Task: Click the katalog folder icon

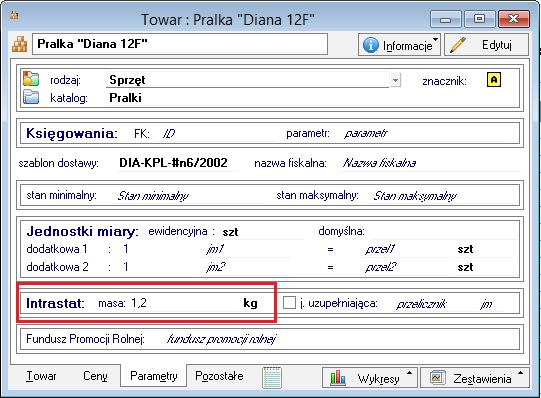Action: [31, 97]
